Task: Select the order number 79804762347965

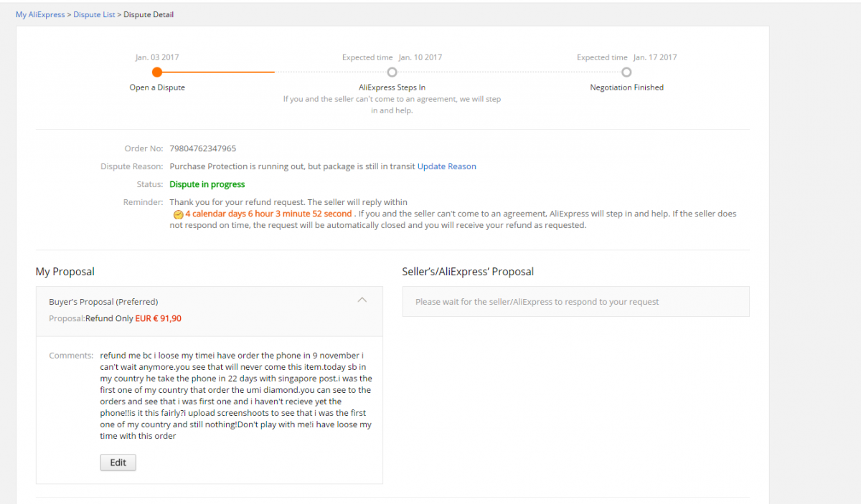Action: (x=203, y=148)
